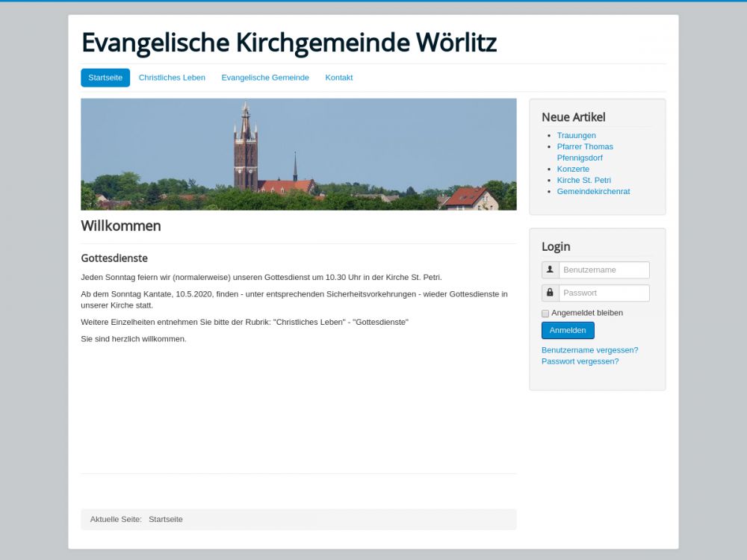Screen dimensions: 747x560
Task: Click the lock icon beside Passwort field
Action: (x=551, y=293)
